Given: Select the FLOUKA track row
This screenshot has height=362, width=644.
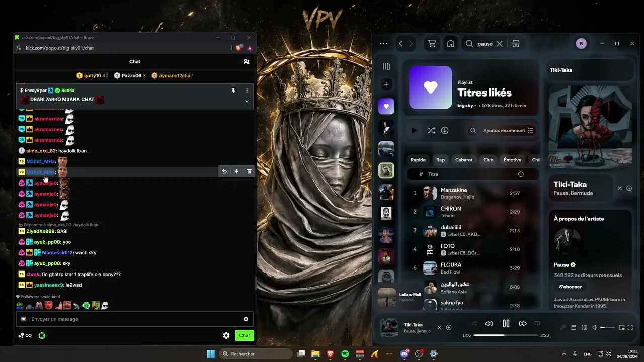Looking at the screenshot, I should click(x=471, y=268).
